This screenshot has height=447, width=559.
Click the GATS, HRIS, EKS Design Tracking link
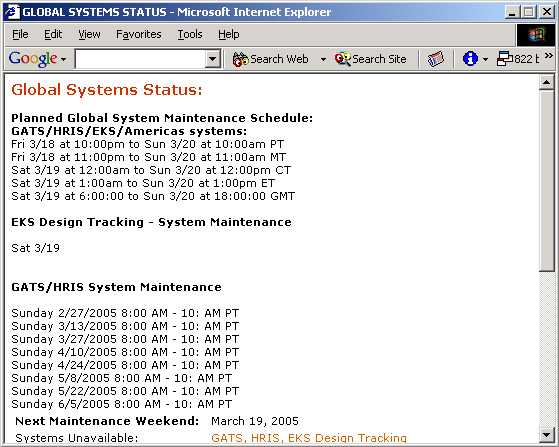pos(309,438)
